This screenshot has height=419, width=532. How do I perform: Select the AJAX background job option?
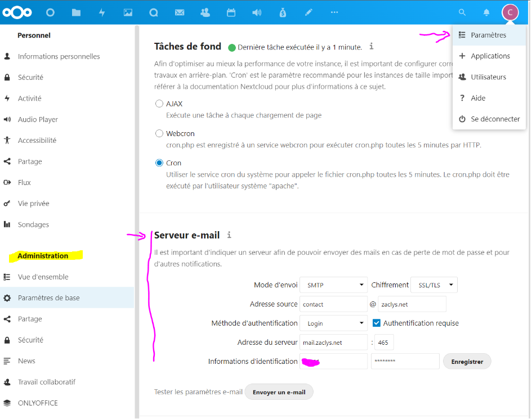point(159,104)
